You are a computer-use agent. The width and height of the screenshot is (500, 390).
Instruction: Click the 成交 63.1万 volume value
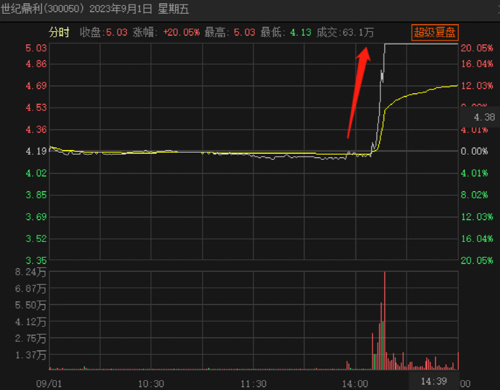pyautogui.click(x=345, y=32)
